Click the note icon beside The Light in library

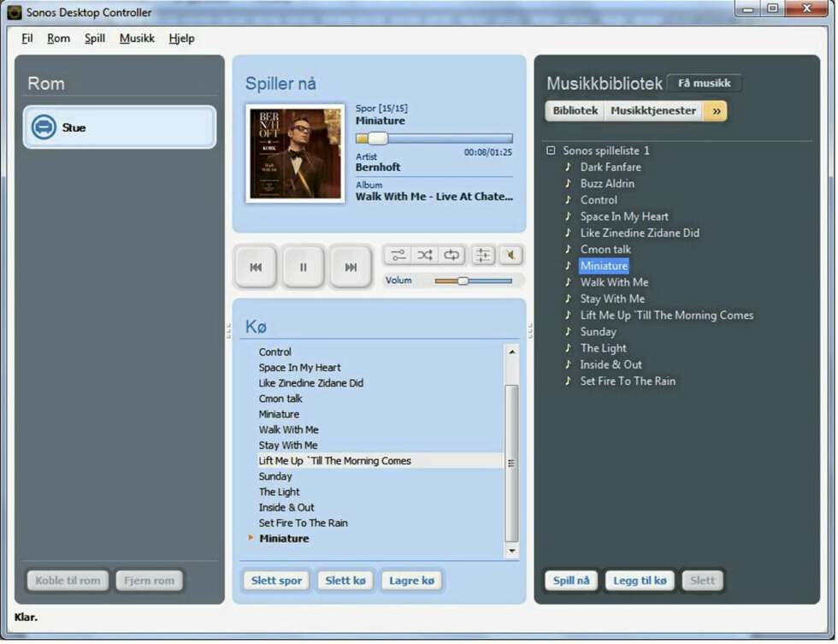(568, 348)
